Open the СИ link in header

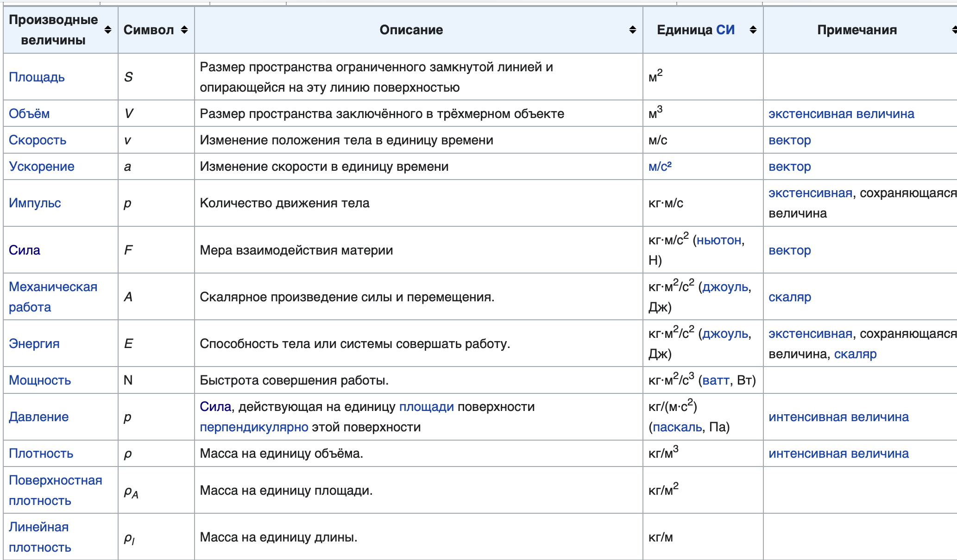coord(725,30)
